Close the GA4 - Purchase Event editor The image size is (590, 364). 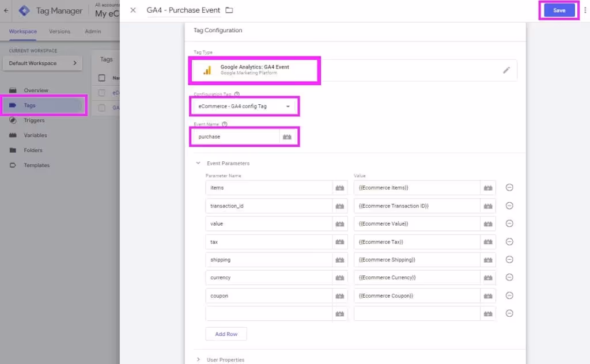133,10
